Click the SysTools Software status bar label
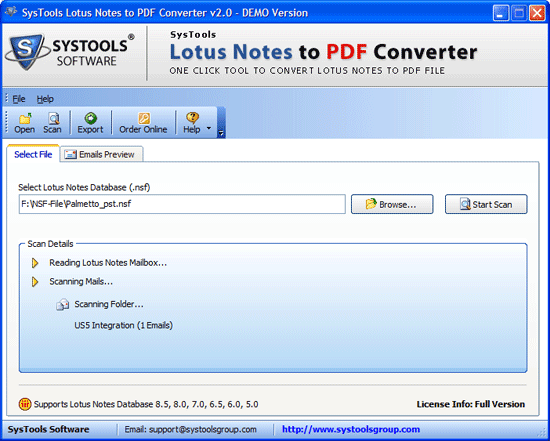Screen dimensions: 550x441 coord(48,429)
